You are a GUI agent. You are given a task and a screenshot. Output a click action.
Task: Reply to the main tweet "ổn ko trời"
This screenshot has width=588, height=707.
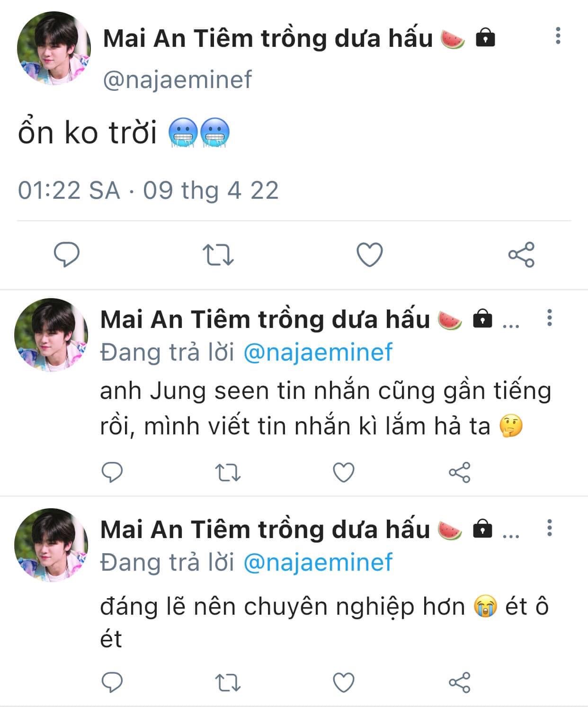click(x=67, y=255)
